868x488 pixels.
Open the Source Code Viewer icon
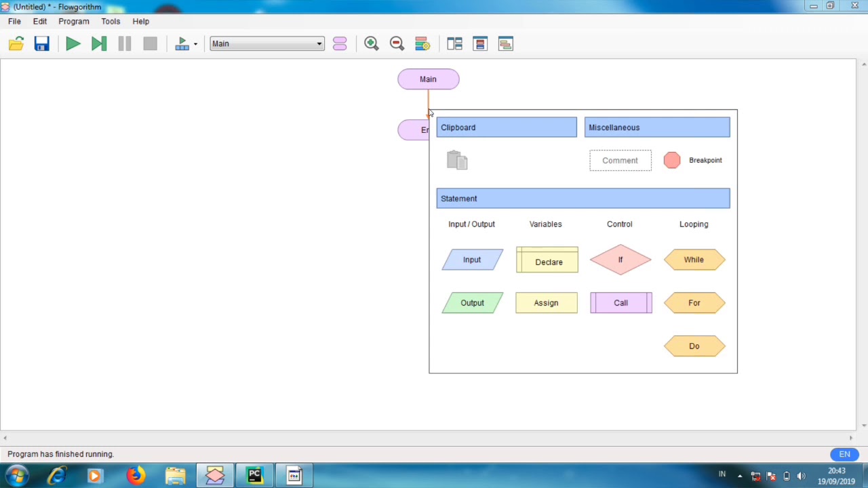pos(505,44)
